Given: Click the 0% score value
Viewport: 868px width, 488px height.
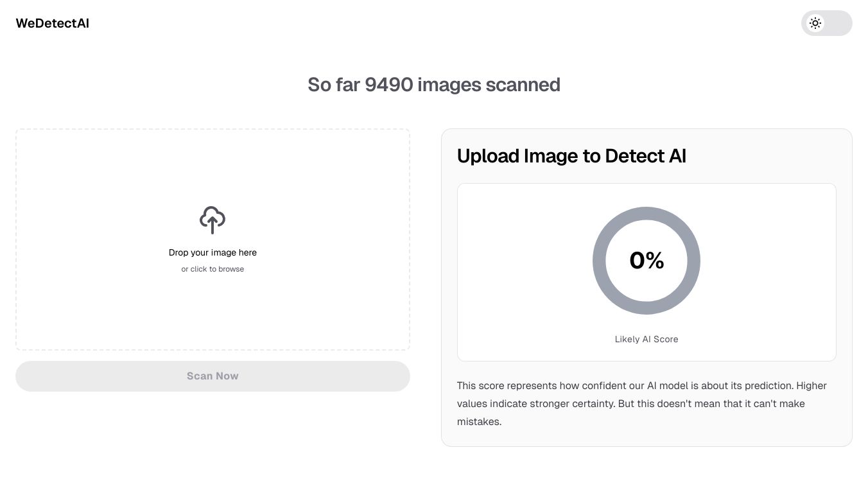Looking at the screenshot, I should pyautogui.click(x=647, y=261).
